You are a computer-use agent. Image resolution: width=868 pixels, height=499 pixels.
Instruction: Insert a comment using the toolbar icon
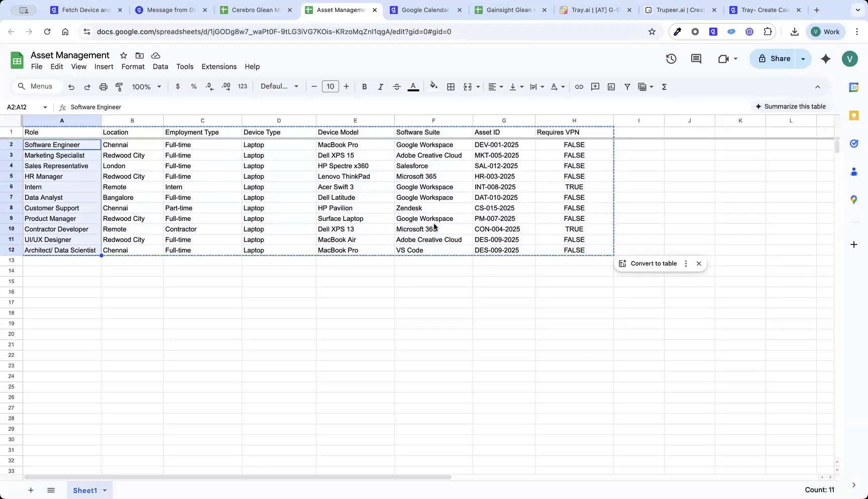pyautogui.click(x=595, y=86)
